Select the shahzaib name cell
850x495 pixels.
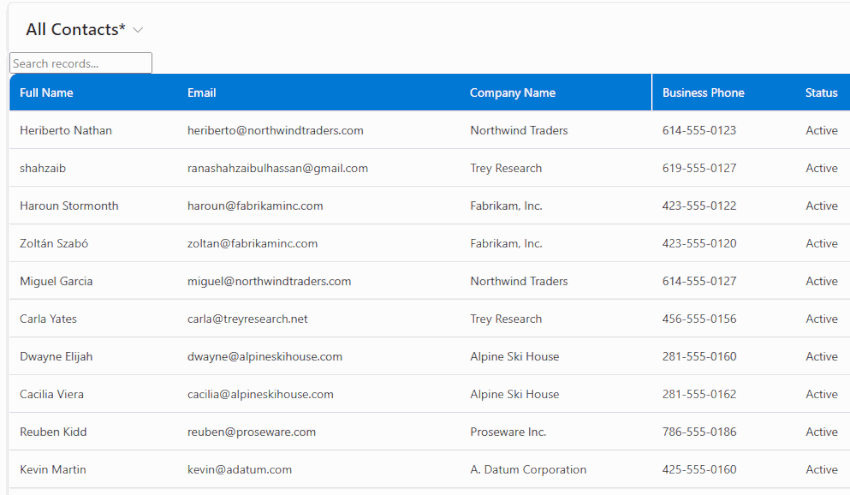pyautogui.click(x=42, y=168)
